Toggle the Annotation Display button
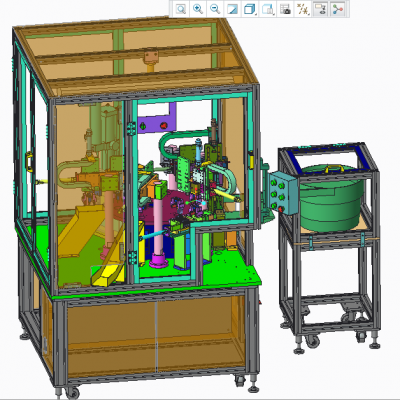 pos(321,9)
